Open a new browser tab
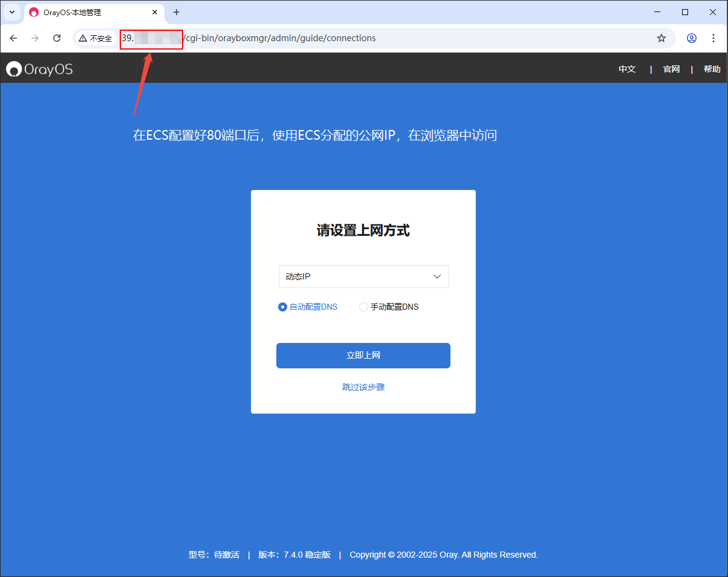This screenshot has width=728, height=577. pyautogui.click(x=177, y=12)
